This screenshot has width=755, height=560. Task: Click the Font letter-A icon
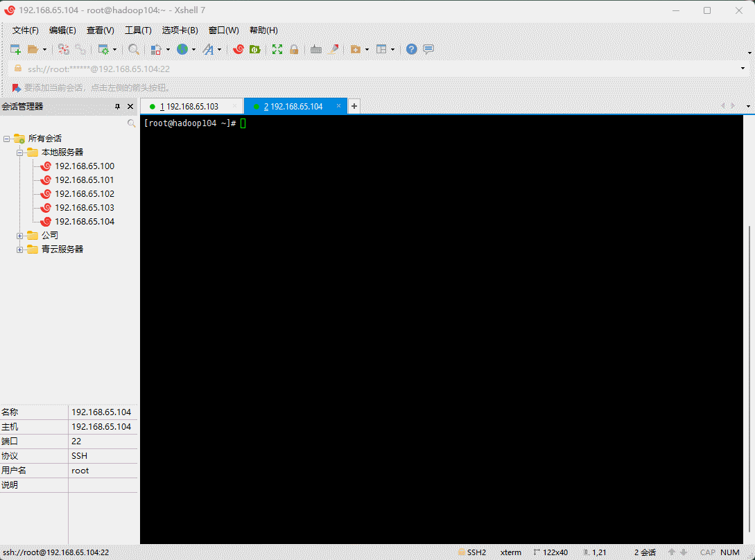(x=208, y=49)
